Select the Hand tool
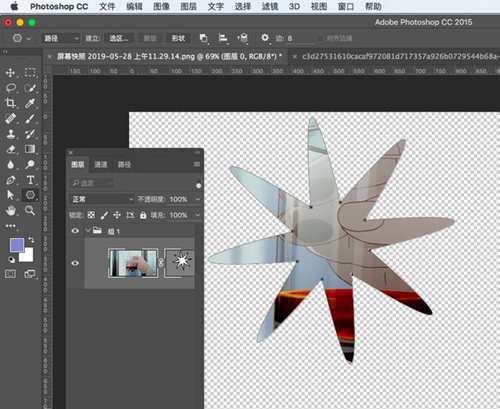500x409 pixels. [10, 210]
